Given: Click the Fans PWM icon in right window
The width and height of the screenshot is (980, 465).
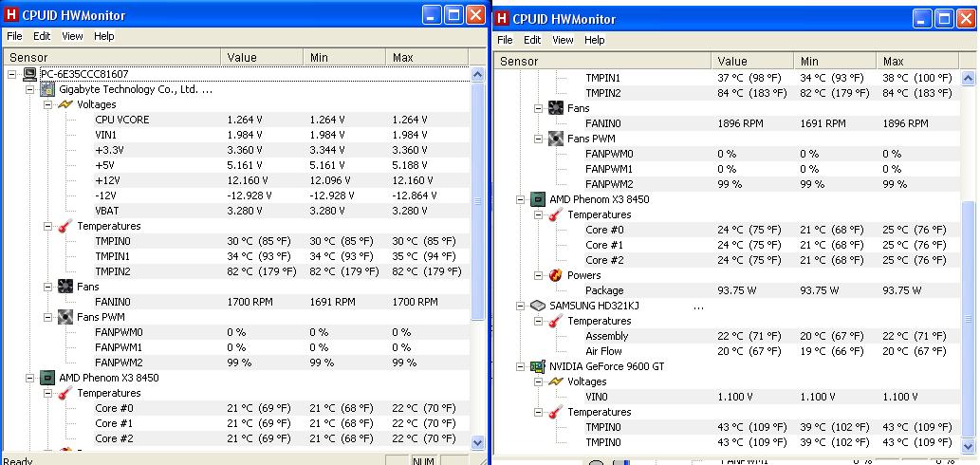Looking at the screenshot, I should (x=556, y=139).
